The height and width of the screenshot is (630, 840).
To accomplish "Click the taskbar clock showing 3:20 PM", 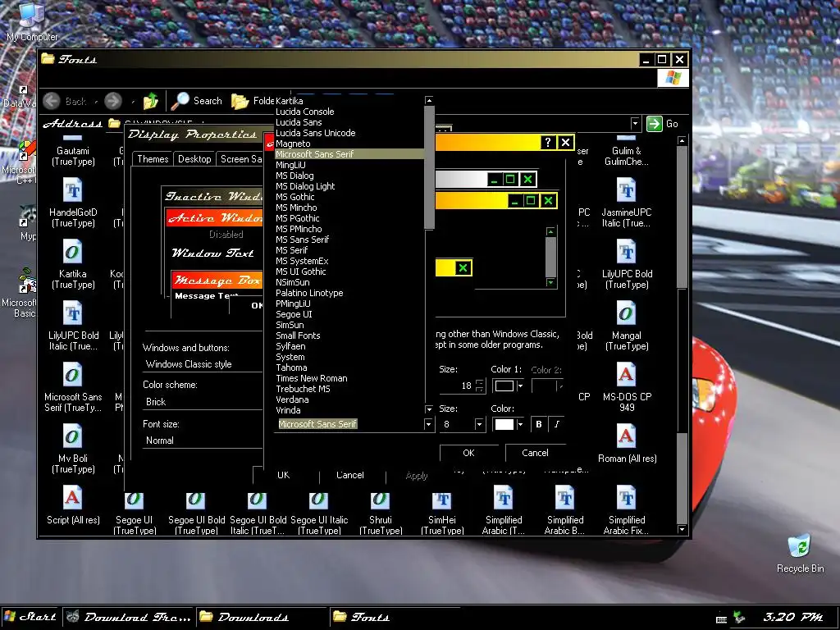I will (x=793, y=617).
